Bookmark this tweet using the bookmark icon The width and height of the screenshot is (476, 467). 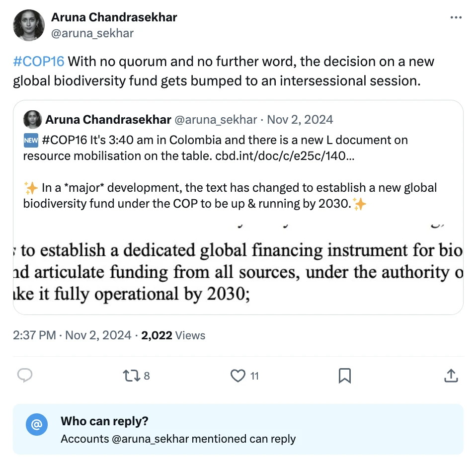pos(345,376)
